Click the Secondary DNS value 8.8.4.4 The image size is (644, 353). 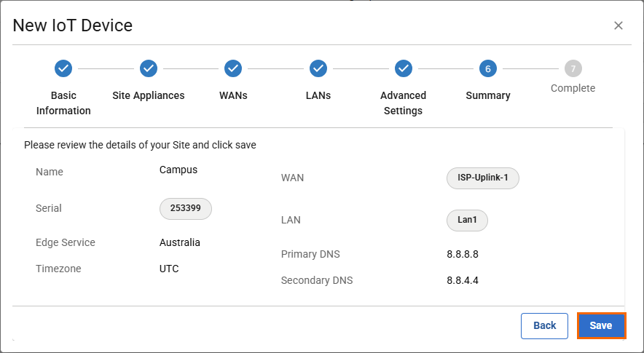pos(463,280)
